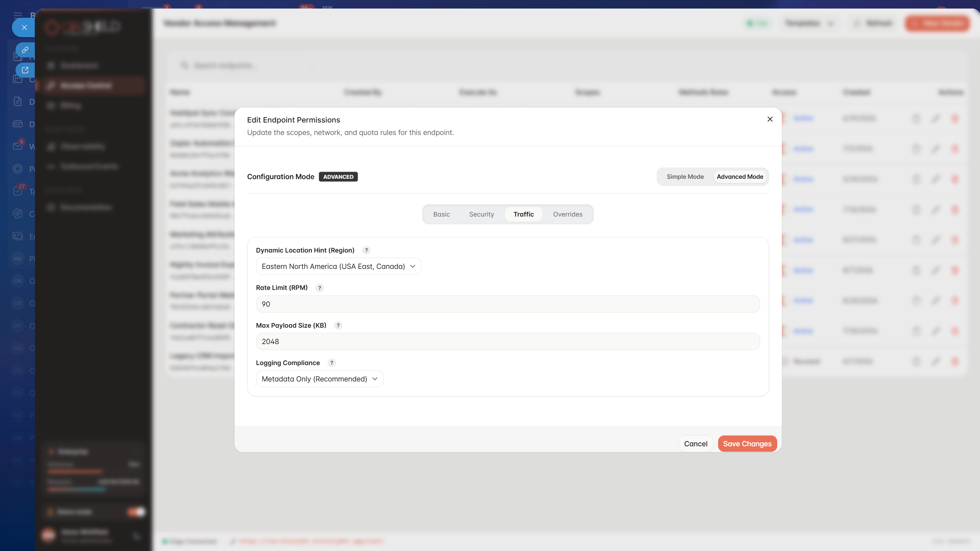Close the Edit Endpoint Permissions dialog
This screenshot has height=551, width=980.
[770, 119]
